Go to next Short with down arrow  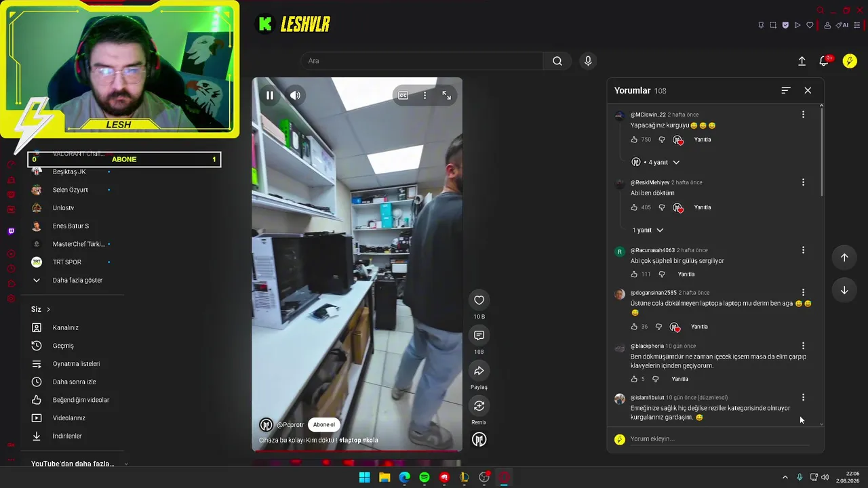(x=844, y=290)
